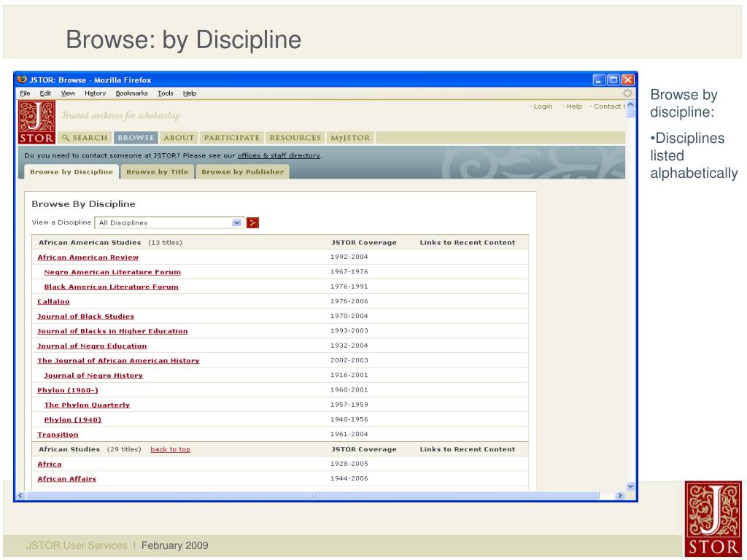The height and width of the screenshot is (560, 747).
Task: Close the Firefox window
Action: coord(628,79)
